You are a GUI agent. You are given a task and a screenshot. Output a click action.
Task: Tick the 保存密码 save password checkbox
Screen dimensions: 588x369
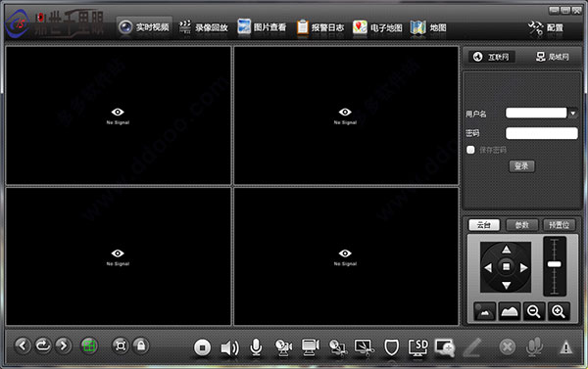click(x=470, y=150)
